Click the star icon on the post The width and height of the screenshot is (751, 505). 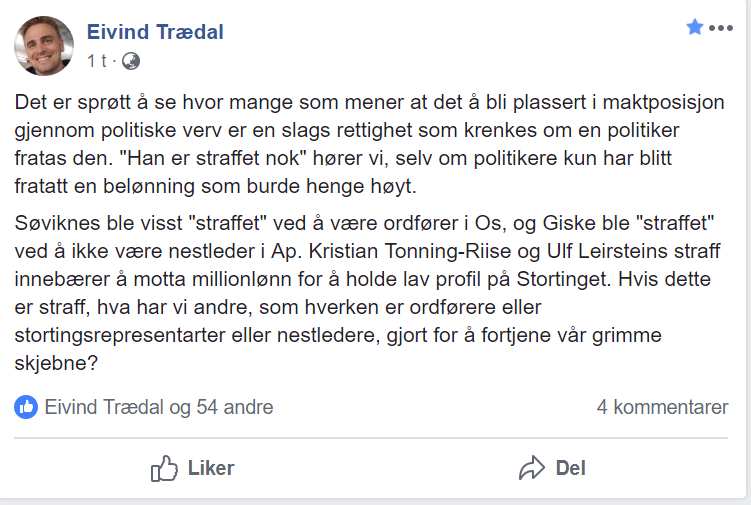695,27
